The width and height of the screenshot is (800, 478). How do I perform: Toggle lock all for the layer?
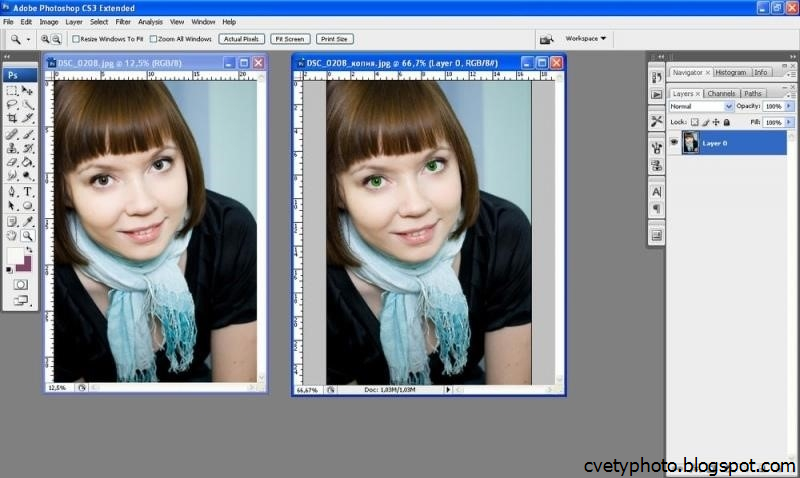coord(727,122)
